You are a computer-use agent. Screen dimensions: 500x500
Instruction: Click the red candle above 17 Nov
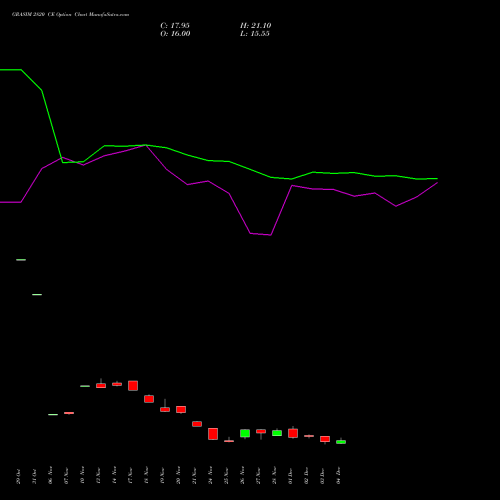[133, 386]
